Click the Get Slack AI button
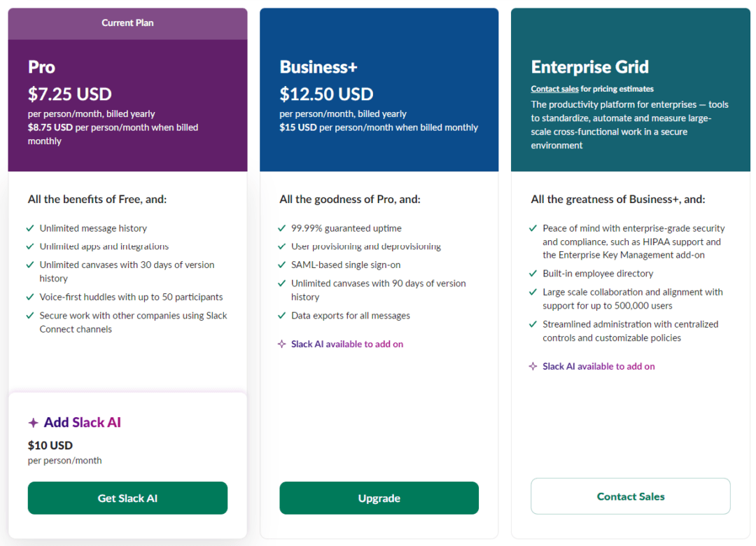This screenshot has height=546, width=756. [x=127, y=498]
